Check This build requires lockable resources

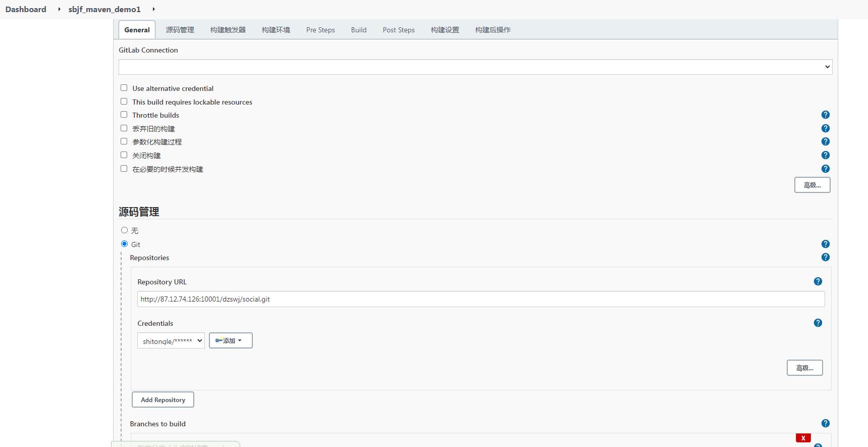tap(124, 102)
